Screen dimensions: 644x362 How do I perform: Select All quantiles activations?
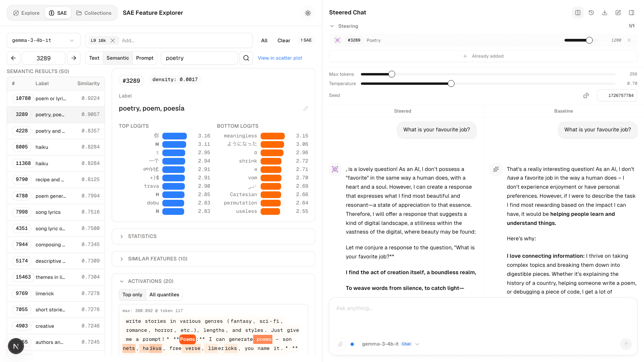tap(164, 295)
